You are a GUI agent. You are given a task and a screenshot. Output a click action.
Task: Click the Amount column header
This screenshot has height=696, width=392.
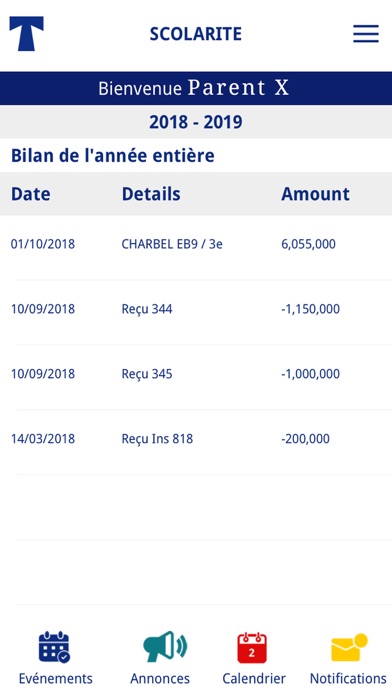point(315,194)
